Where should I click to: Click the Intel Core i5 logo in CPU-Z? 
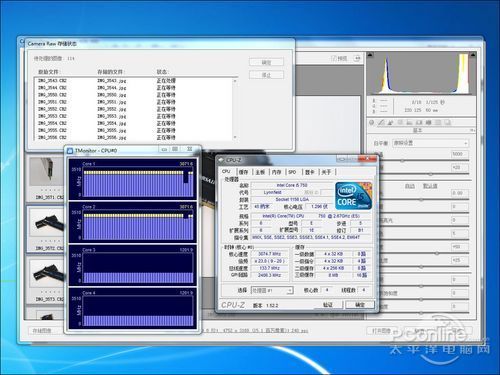353,196
